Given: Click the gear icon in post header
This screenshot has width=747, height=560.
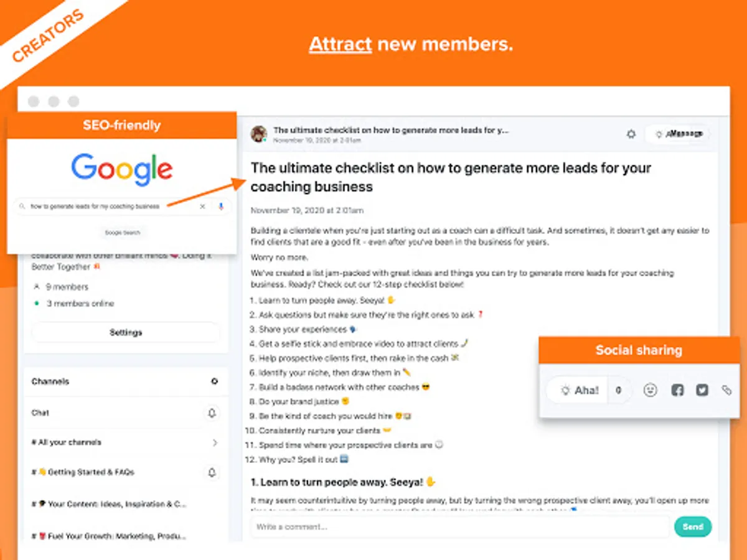Looking at the screenshot, I should click(x=631, y=134).
